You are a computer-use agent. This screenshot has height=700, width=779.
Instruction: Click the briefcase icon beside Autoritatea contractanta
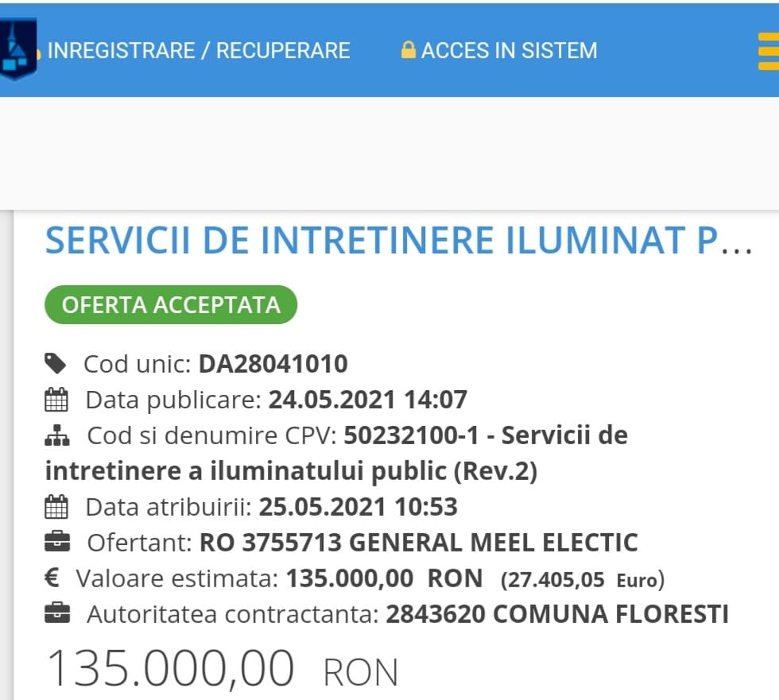coord(56,614)
